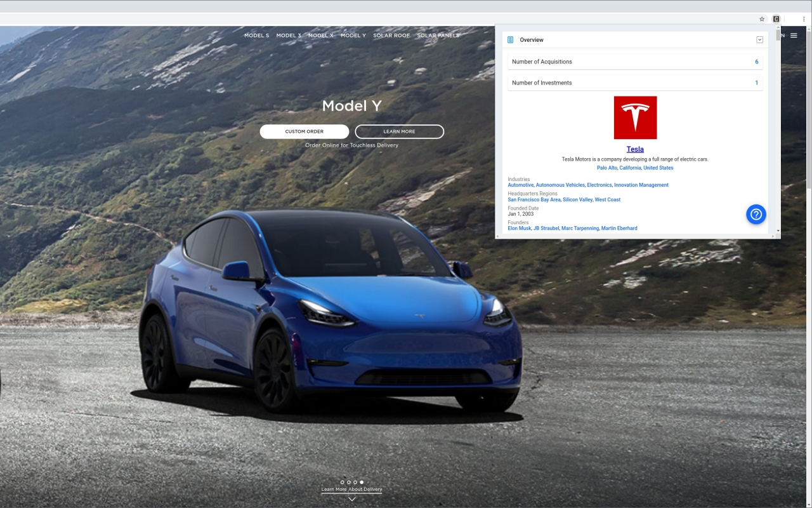Open the Solar Roof menu item
Image resolution: width=812 pixels, height=508 pixels.
[391, 36]
